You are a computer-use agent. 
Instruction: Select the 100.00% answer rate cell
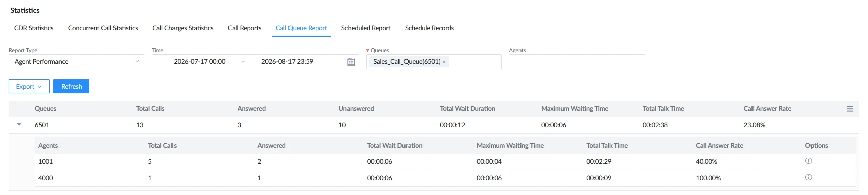click(708, 178)
